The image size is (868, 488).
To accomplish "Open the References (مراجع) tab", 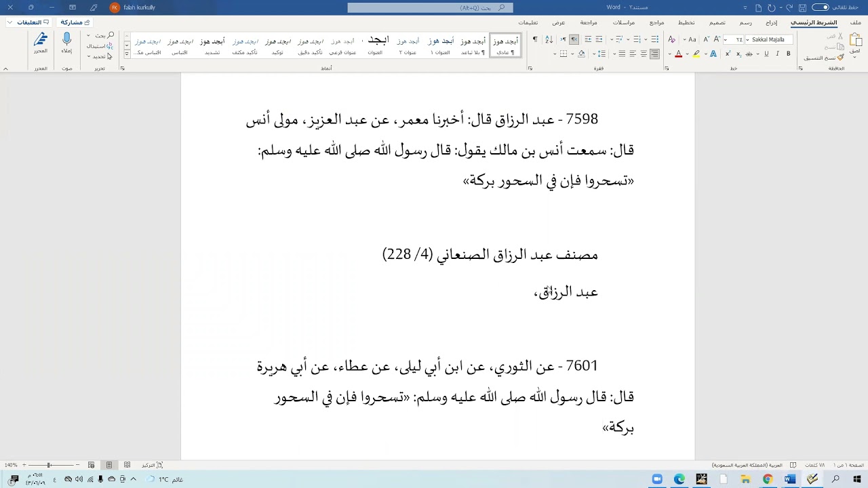I will click(656, 22).
